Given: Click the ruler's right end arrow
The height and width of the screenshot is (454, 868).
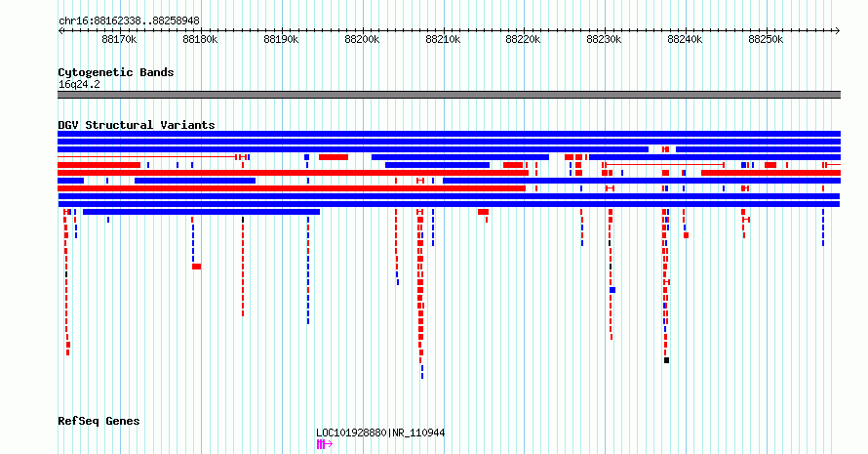Looking at the screenshot, I should tap(838, 31).
